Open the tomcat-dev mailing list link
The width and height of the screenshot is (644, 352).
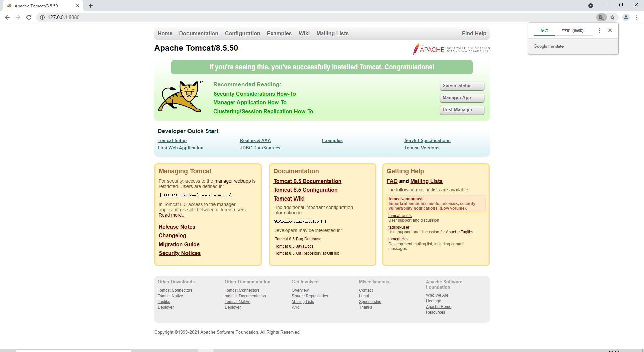click(x=398, y=239)
